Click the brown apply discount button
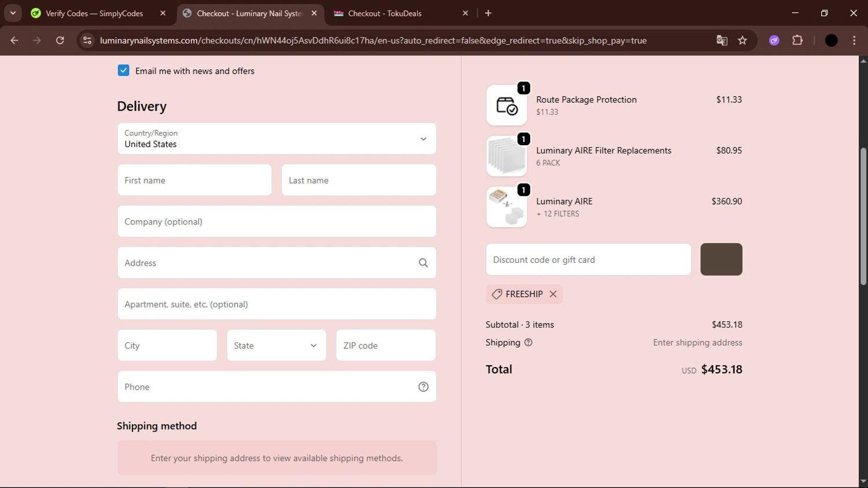 point(721,259)
